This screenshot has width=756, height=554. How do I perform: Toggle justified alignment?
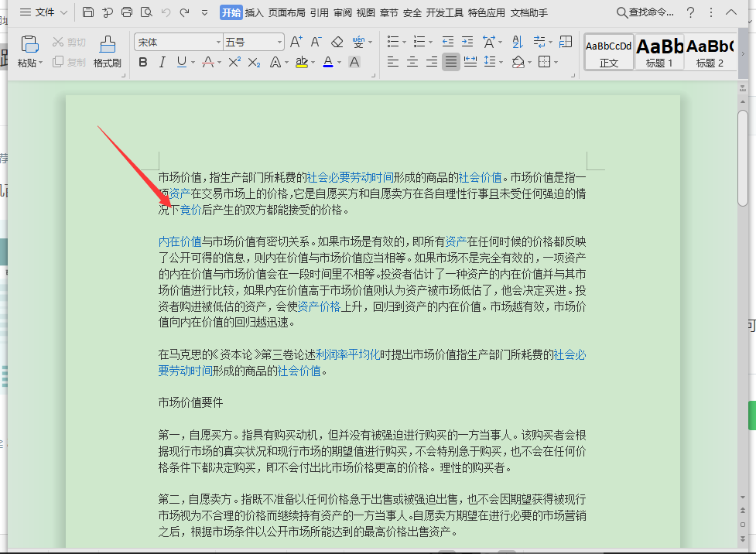coord(451,62)
